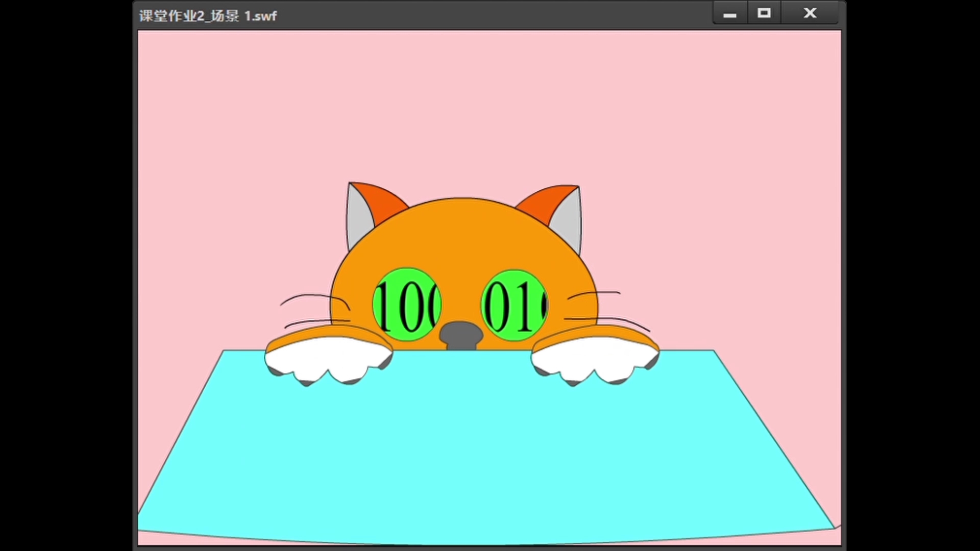Close the 课堂作业2_场景 1.swf window
980x551 pixels.
coord(810,13)
